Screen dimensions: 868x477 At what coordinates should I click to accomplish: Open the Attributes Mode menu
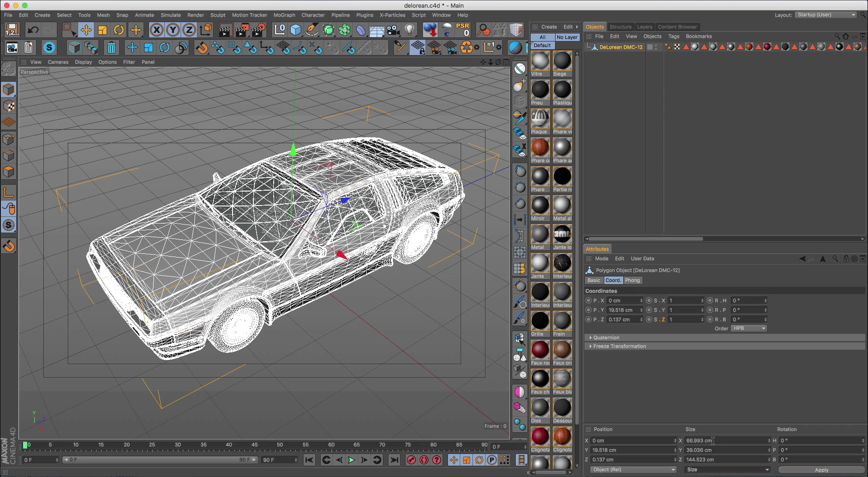pyautogui.click(x=602, y=258)
